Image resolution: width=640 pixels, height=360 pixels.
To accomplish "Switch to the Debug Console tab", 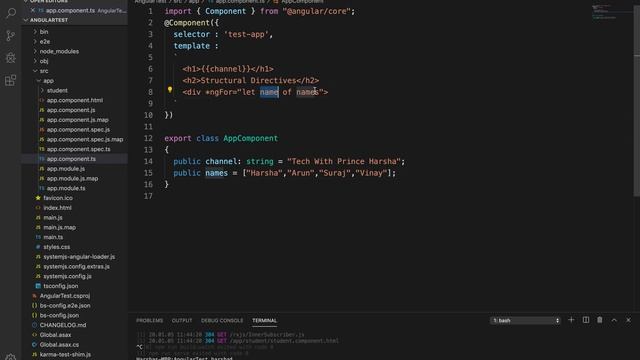I will click(222, 320).
